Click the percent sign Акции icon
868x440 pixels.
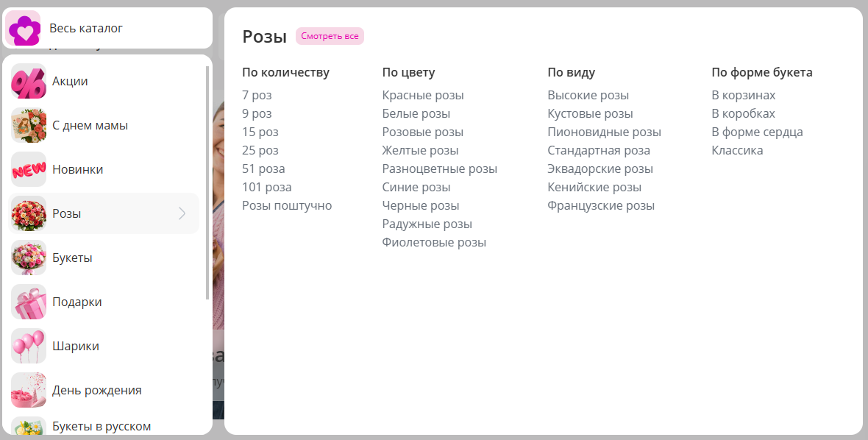pyautogui.click(x=29, y=81)
